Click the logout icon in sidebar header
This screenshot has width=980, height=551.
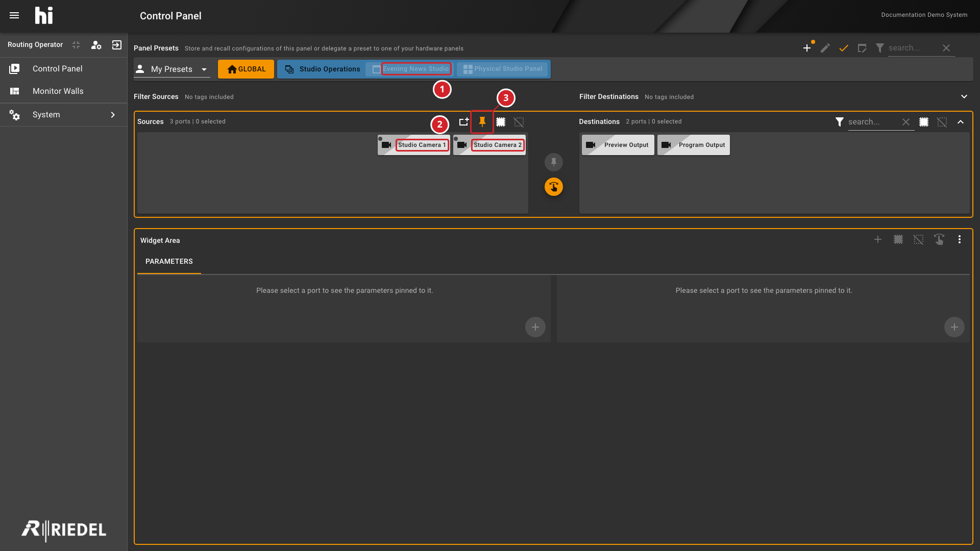117,45
